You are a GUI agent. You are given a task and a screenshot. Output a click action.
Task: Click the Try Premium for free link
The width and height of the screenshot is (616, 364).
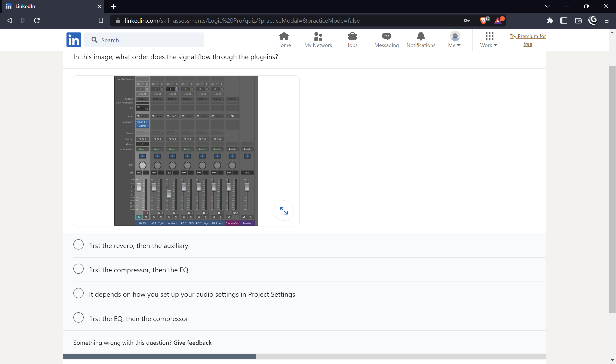pos(528,40)
